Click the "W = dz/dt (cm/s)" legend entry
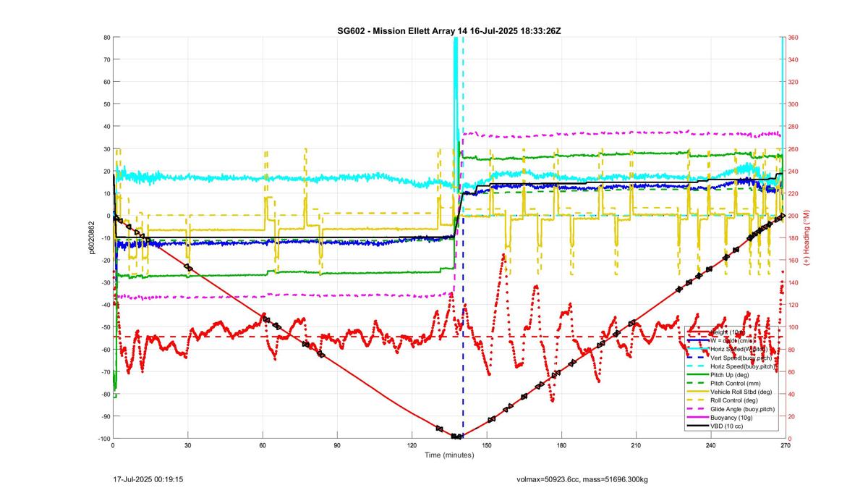Image resolution: width=868 pixels, height=493 pixels. [733, 341]
